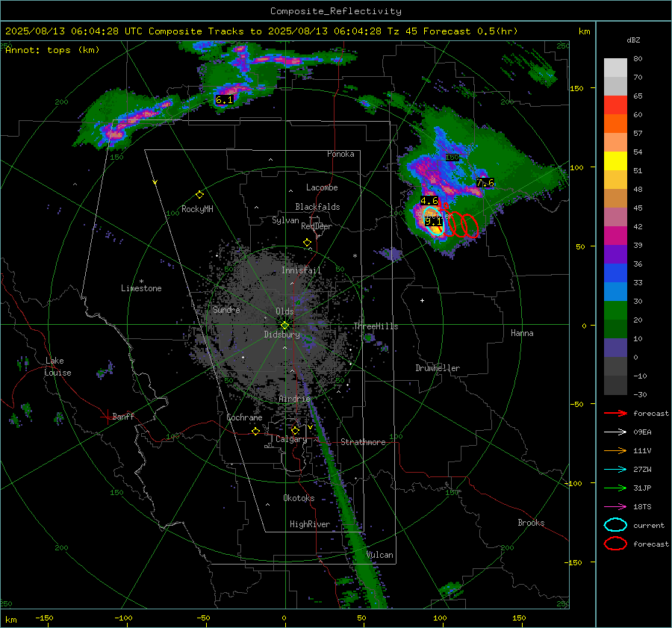Click the ThreeHills label on map

[376, 326]
